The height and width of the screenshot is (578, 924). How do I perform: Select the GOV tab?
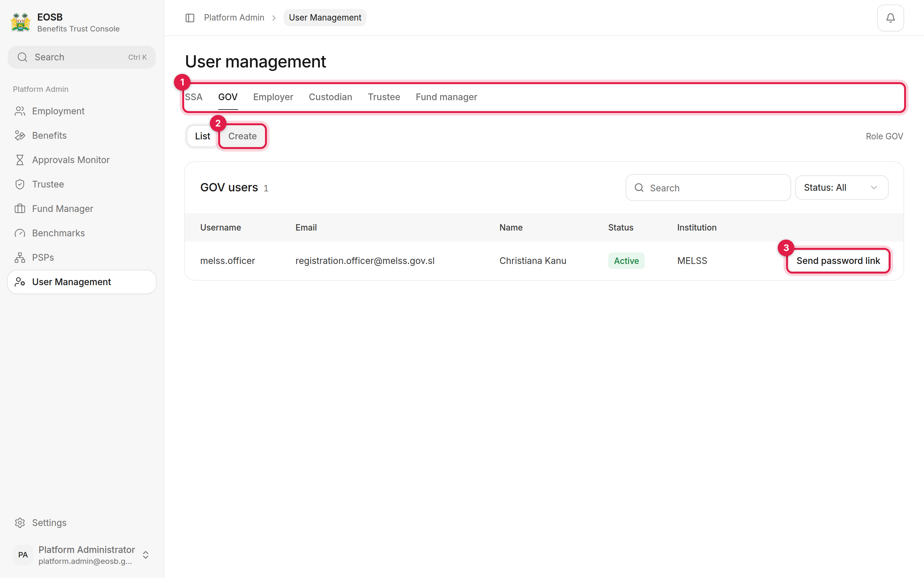click(228, 97)
